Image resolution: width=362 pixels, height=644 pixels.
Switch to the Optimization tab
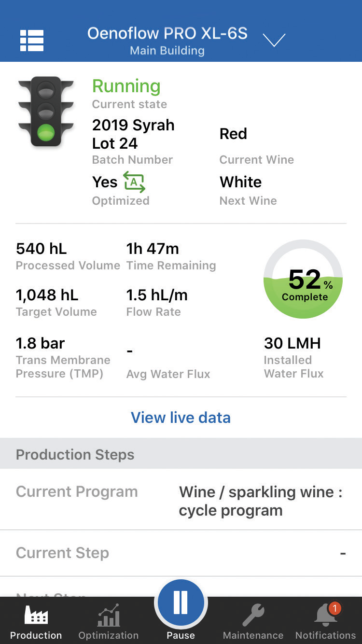pyautogui.click(x=109, y=622)
